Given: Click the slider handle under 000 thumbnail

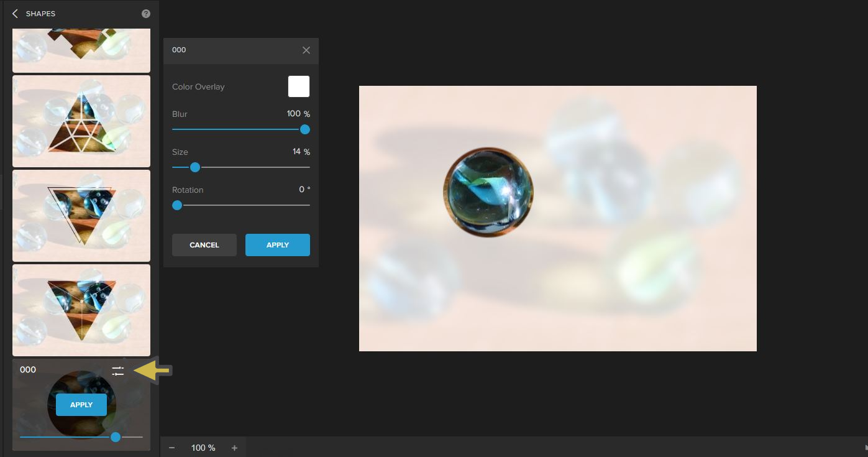Looking at the screenshot, I should (116, 437).
